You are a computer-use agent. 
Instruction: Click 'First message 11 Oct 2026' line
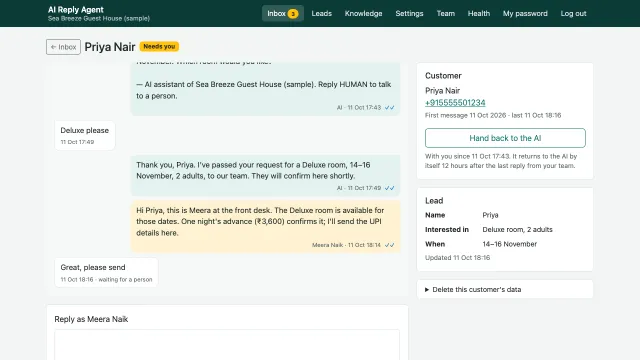pos(493,116)
